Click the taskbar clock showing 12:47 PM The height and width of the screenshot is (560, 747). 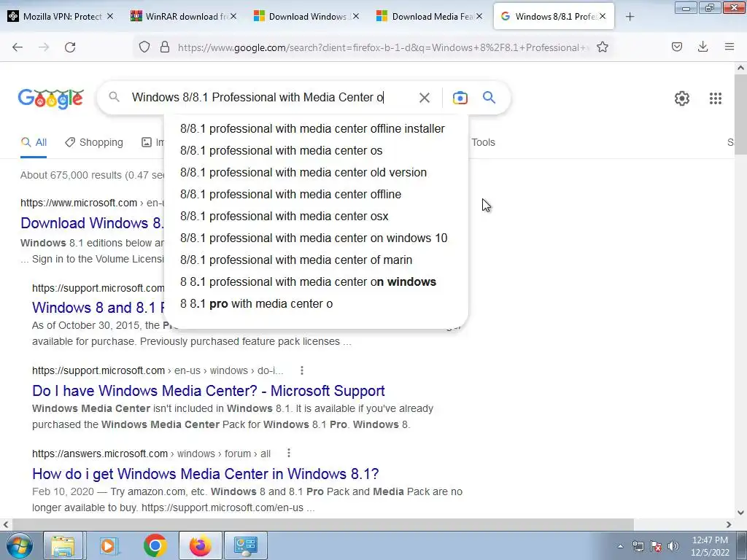click(x=710, y=546)
